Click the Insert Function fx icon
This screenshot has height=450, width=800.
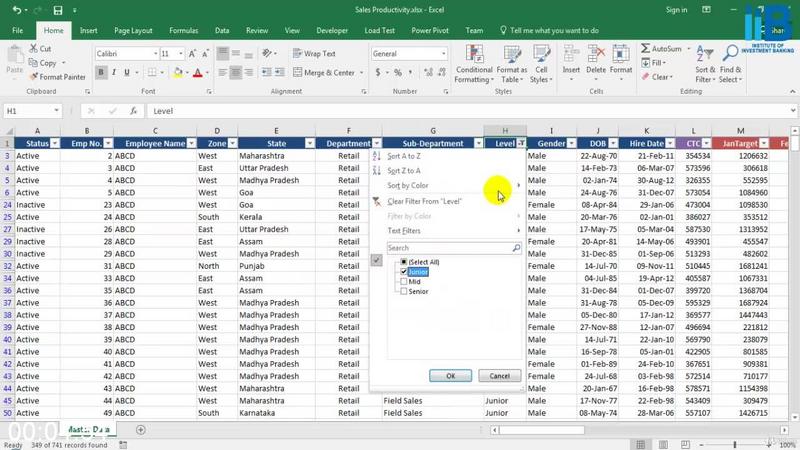point(133,111)
